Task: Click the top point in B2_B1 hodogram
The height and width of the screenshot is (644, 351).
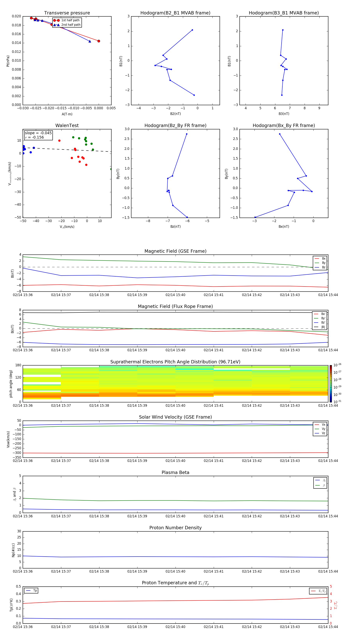Action: click(x=192, y=30)
